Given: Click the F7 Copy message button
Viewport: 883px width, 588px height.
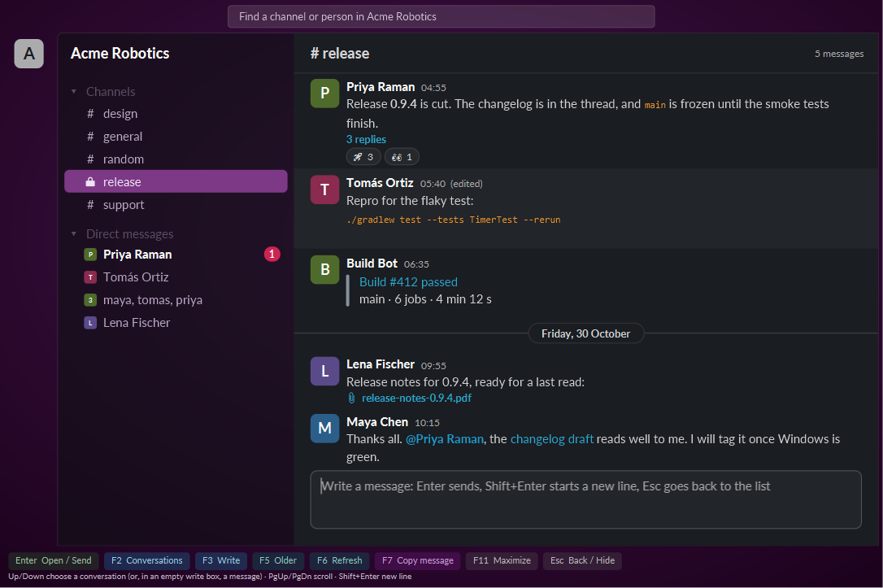Looking at the screenshot, I should point(418,561).
